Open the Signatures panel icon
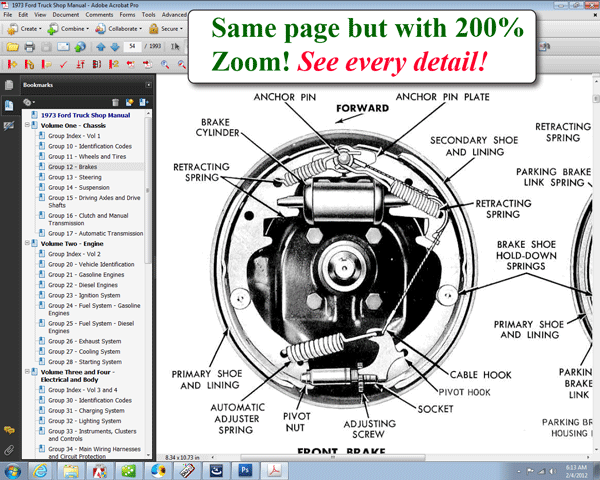600x480 pixels. click(9, 126)
